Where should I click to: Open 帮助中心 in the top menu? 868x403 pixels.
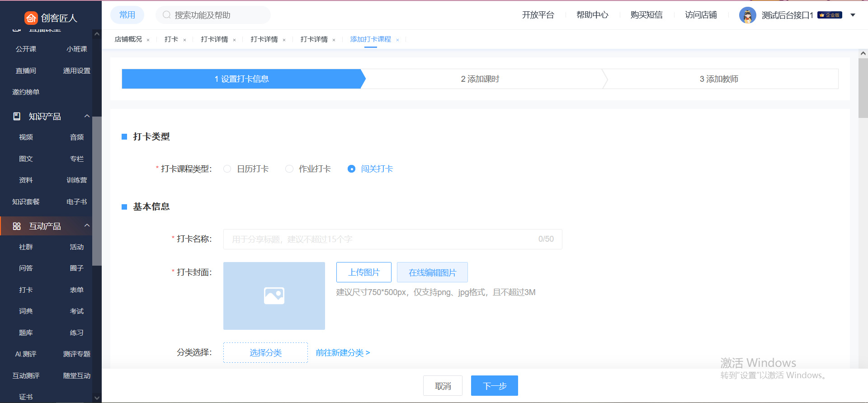(x=592, y=15)
